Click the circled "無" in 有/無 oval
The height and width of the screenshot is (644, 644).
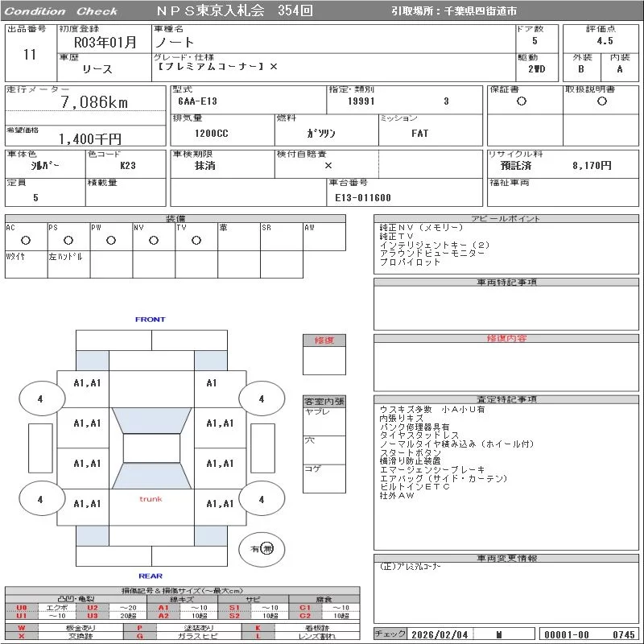pos(267,549)
